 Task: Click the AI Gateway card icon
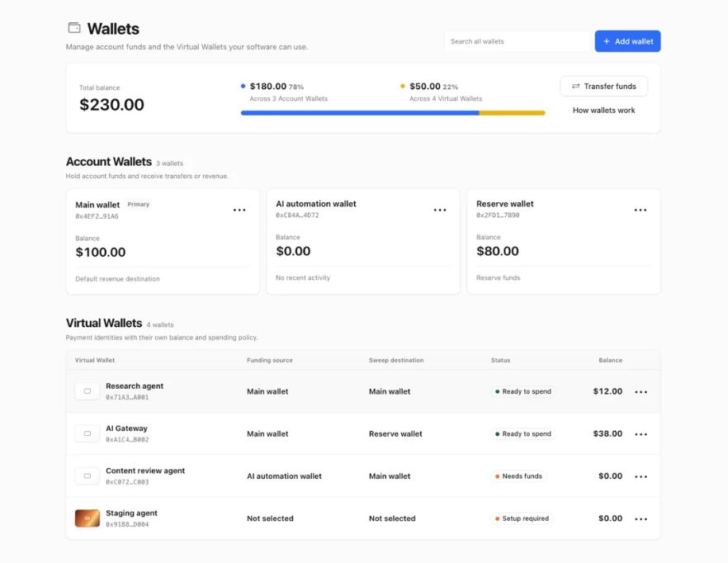(87, 433)
